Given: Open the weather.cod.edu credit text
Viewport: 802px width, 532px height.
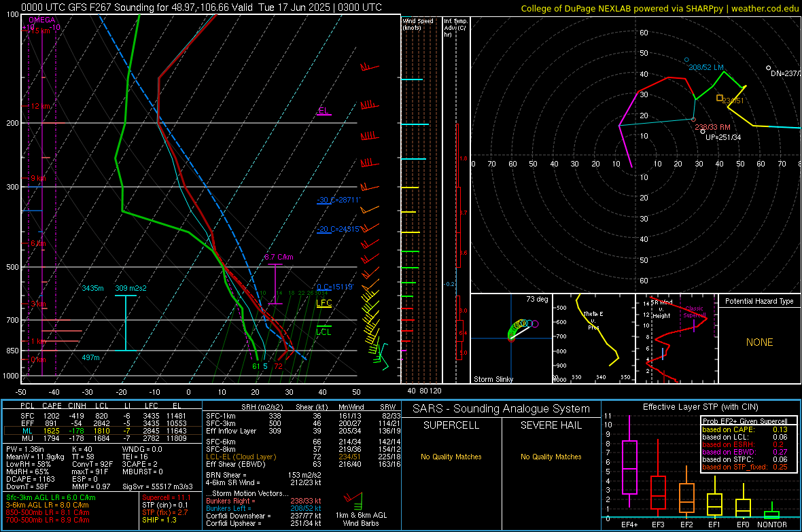Looking at the screenshot, I should tap(765, 8).
